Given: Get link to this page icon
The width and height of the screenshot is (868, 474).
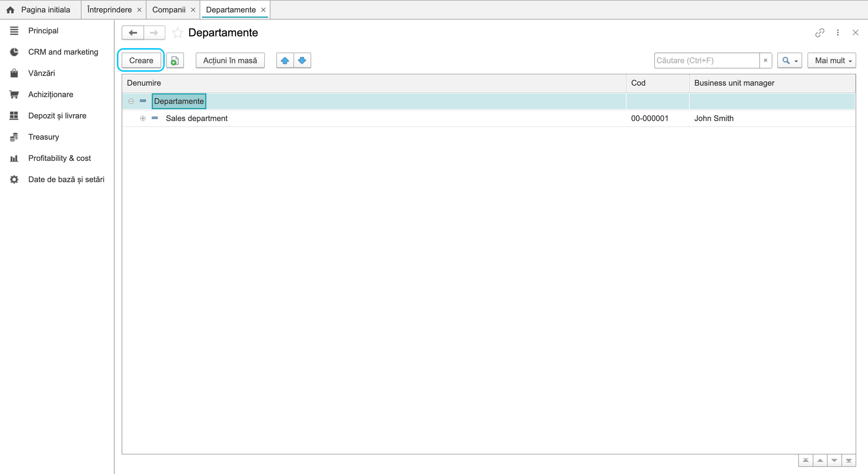Looking at the screenshot, I should pyautogui.click(x=819, y=33).
